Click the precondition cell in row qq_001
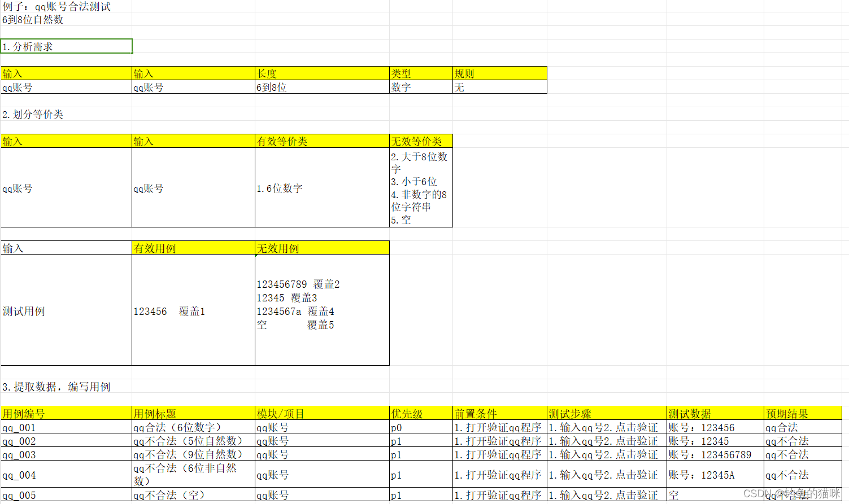Viewport: 849px width, 504px height. tap(500, 427)
